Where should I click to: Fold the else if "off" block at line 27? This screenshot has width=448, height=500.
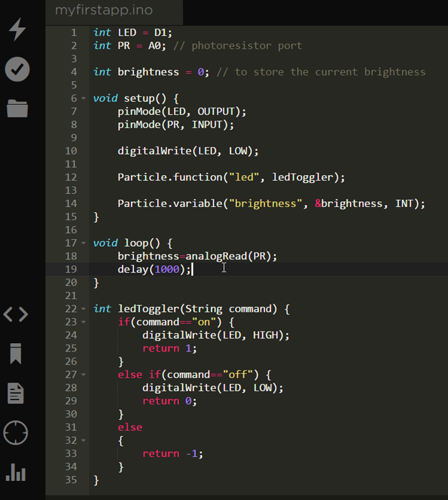coord(83,375)
